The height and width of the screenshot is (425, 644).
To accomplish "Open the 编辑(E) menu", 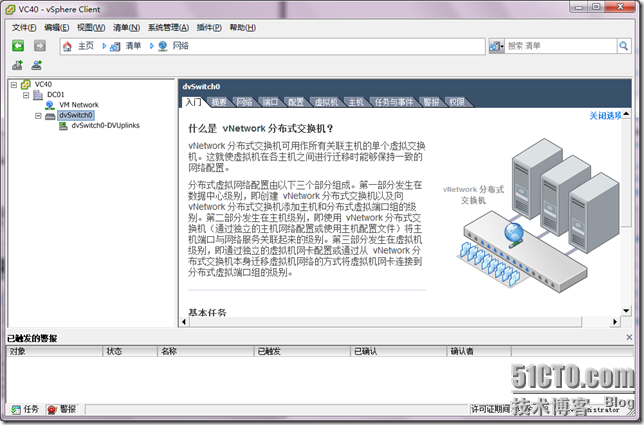I will [57, 28].
